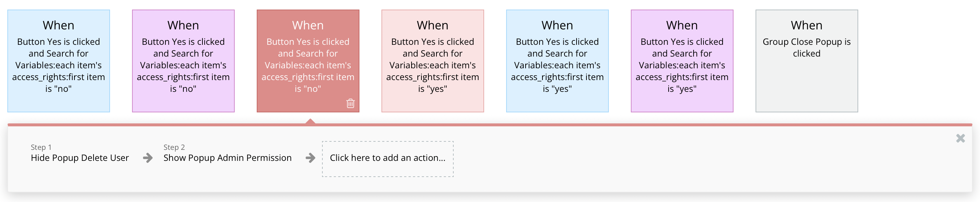980x202 pixels.
Task: Open Step 1 Hide Popup Delete User
Action: (x=80, y=158)
